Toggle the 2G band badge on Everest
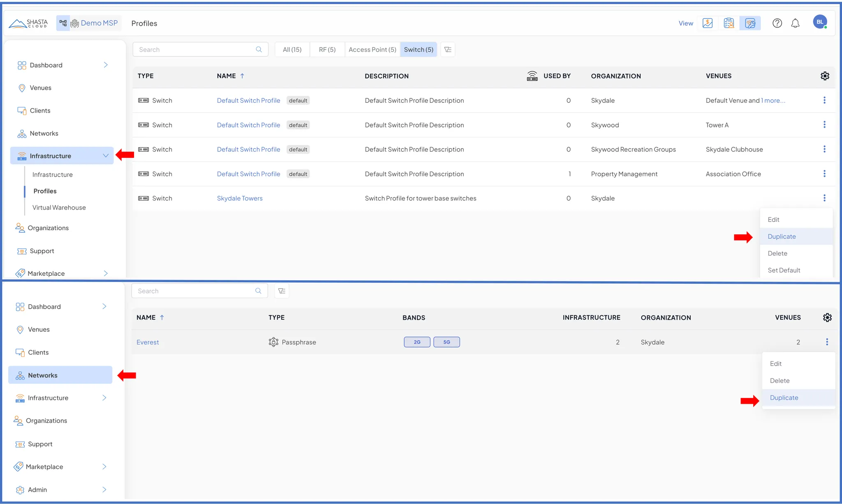This screenshot has width=842, height=504. [417, 342]
